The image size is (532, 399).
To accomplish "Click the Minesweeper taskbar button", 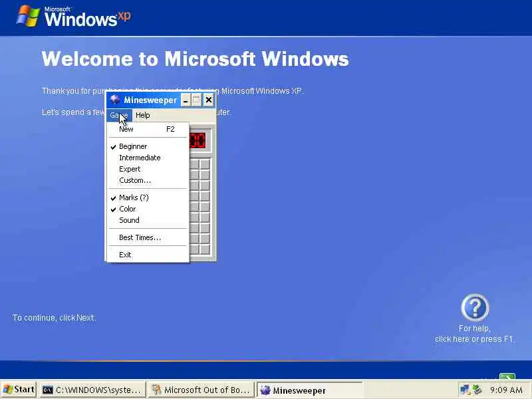I will tap(309, 390).
